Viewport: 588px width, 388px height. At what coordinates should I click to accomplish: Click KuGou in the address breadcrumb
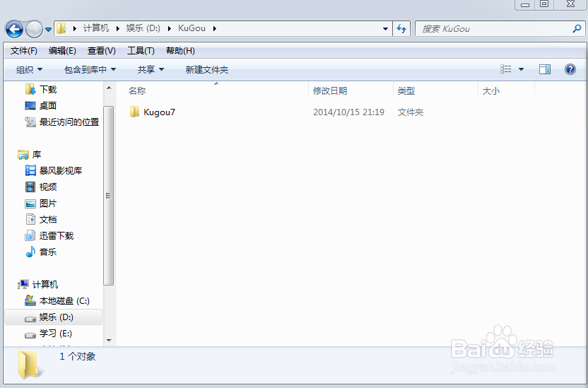click(192, 28)
